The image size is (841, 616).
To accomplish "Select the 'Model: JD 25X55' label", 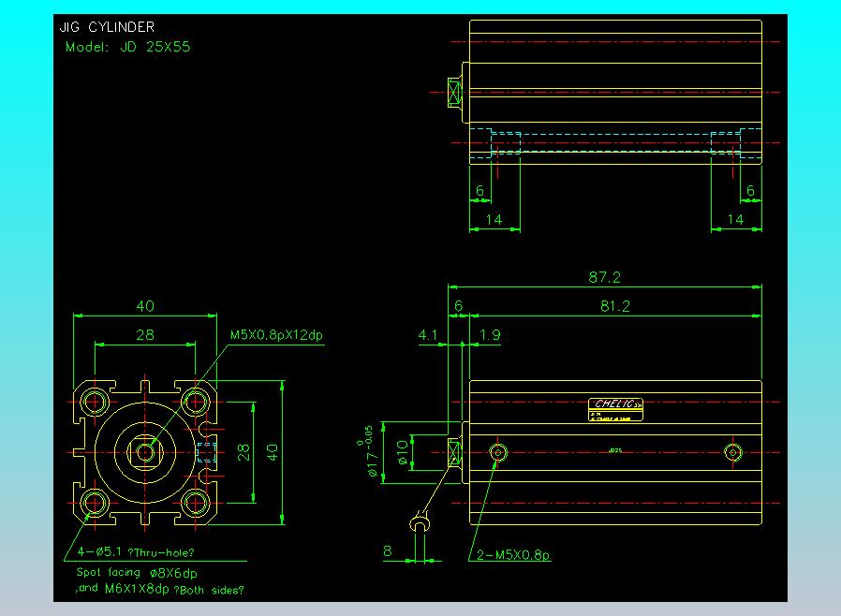I will click(127, 46).
